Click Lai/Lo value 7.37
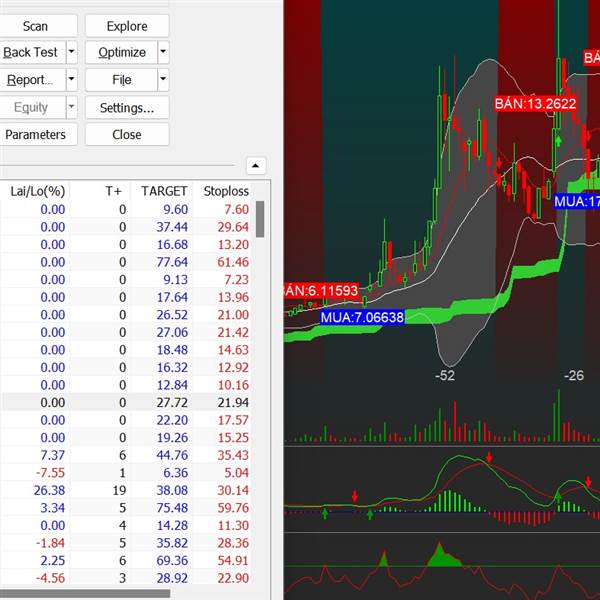Image resolution: width=600 pixels, height=600 pixels. click(x=53, y=455)
